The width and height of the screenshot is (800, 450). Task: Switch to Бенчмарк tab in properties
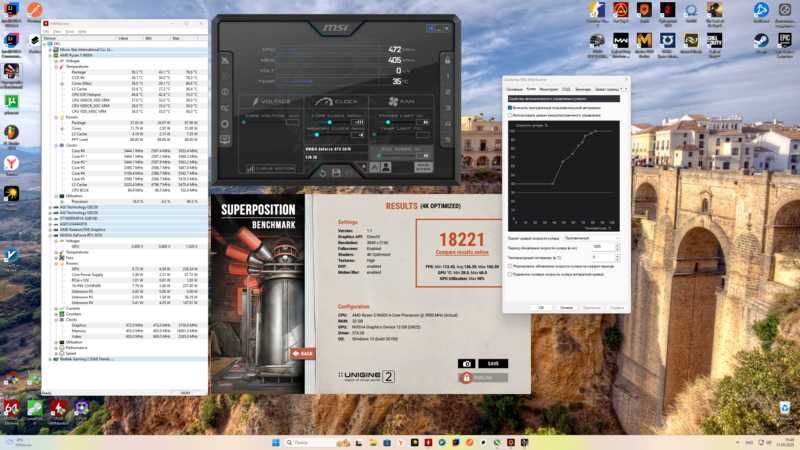coord(583,89)
